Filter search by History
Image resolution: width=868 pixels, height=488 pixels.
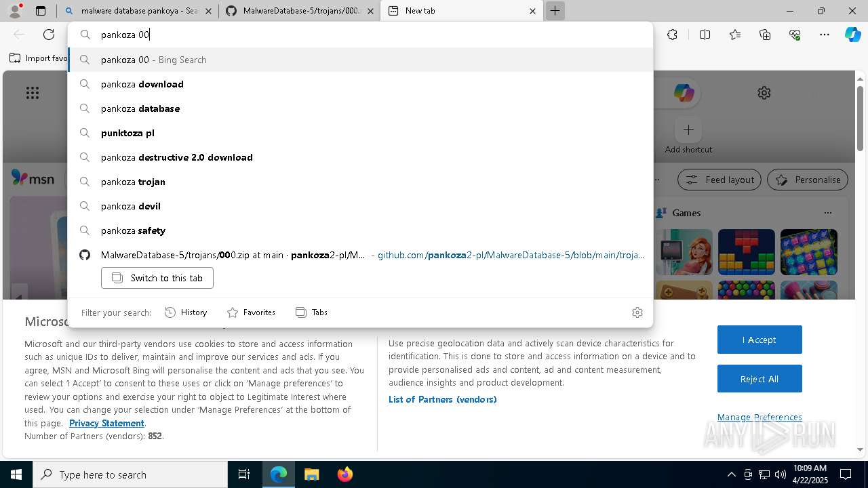pos(186,312)
